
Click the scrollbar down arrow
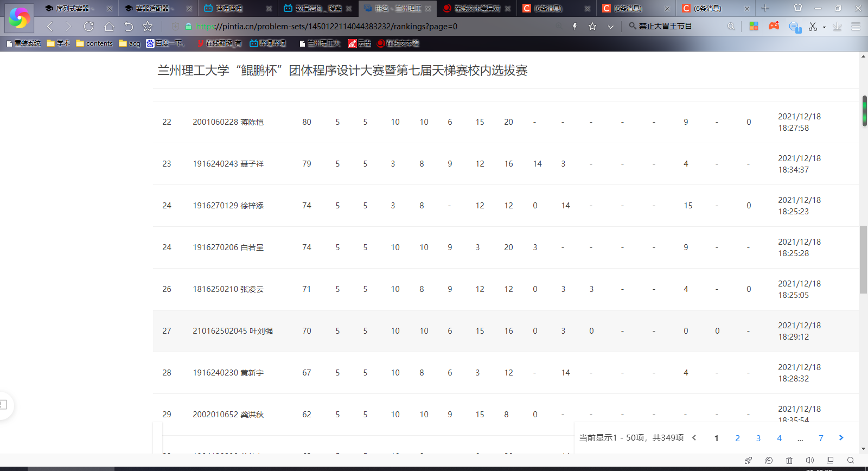[x=863, y=449]
